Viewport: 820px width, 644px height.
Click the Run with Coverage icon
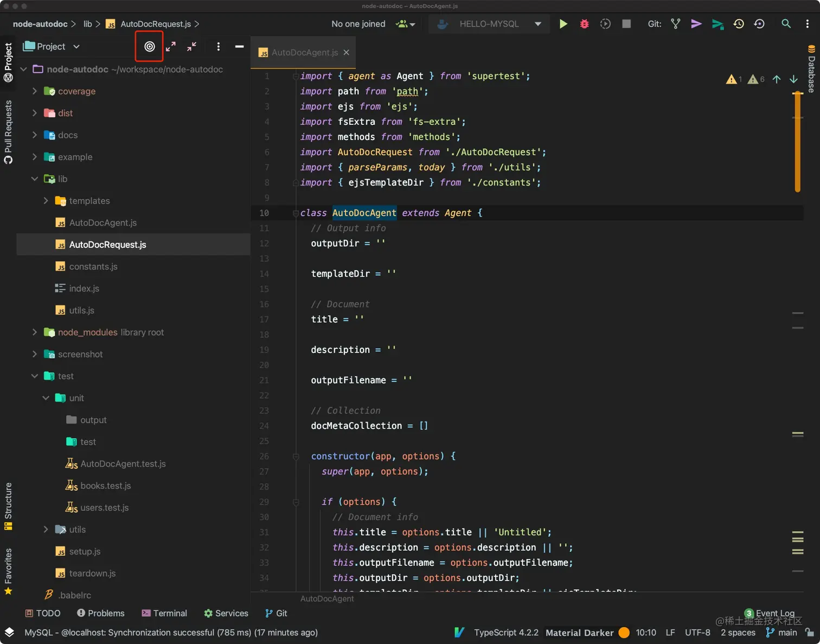click(x=605, y=24)
